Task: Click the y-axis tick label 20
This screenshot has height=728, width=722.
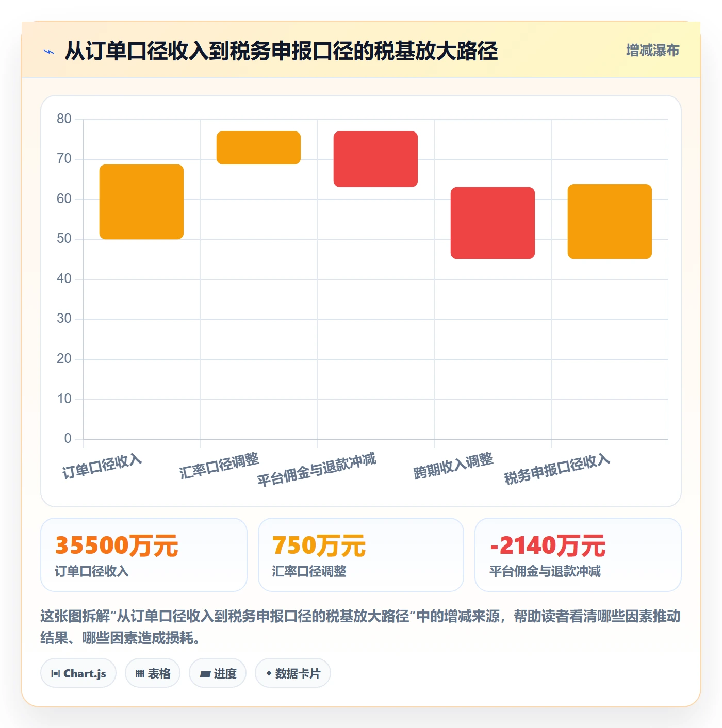Action: pyautogui.click(x=64, y=359)
